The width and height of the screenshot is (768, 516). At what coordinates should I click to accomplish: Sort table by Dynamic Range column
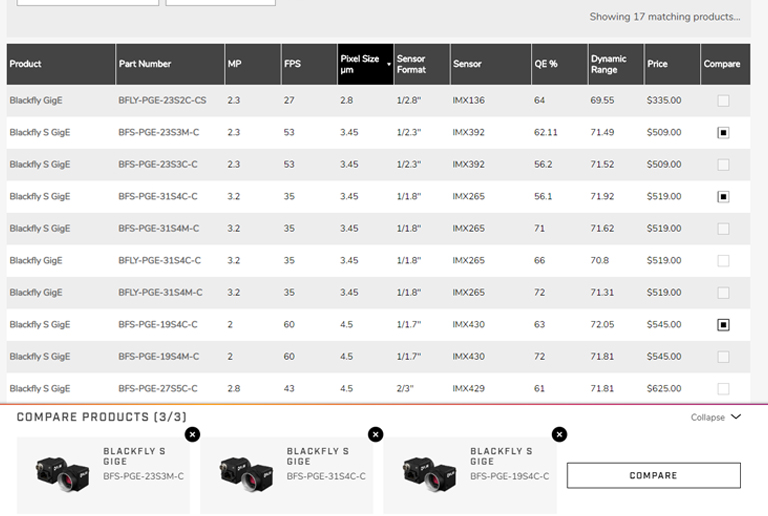[x=616, y=64]
